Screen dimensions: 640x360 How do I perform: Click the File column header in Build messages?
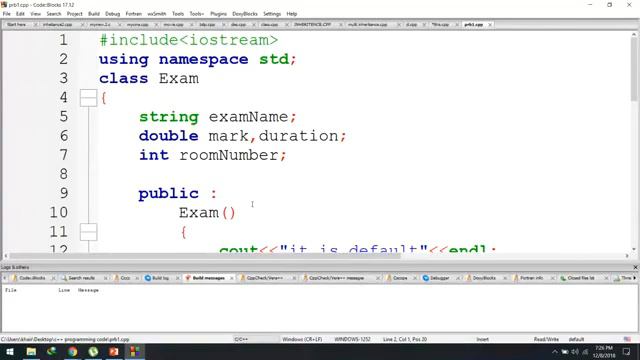[x=11, y=290]
